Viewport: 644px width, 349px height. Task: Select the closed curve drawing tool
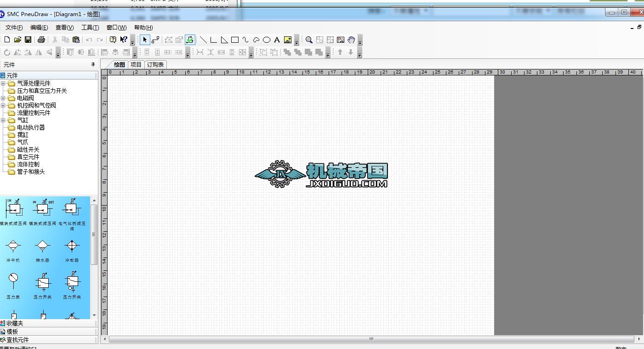(x=256, y=40)
